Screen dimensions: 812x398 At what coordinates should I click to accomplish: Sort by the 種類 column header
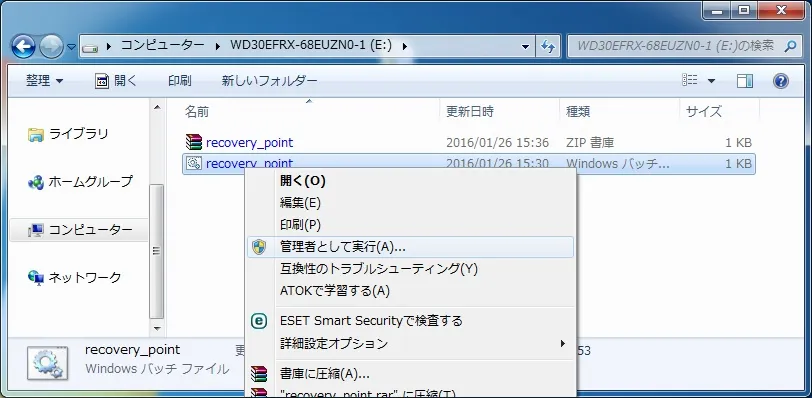click(x=578, y=111)
